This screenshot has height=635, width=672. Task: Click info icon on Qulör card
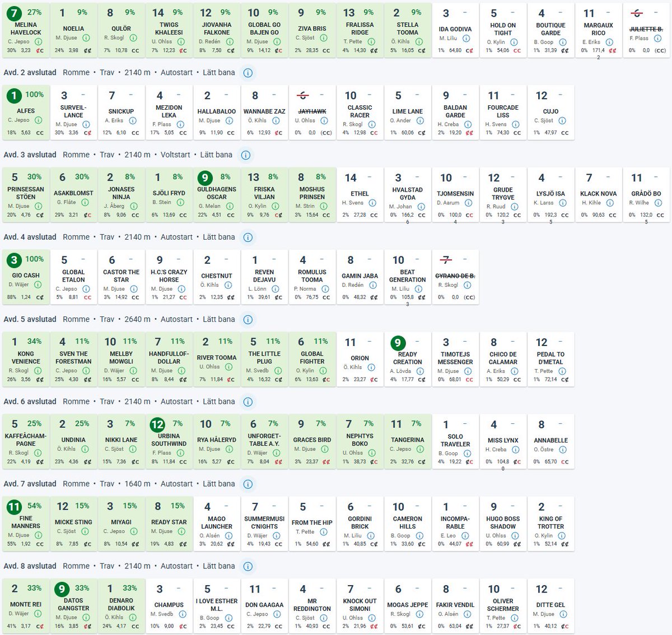click(133, 38)
